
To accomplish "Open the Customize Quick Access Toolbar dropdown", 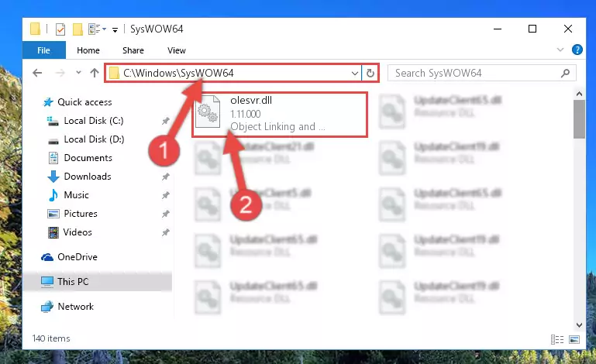I will pos(115,29).
